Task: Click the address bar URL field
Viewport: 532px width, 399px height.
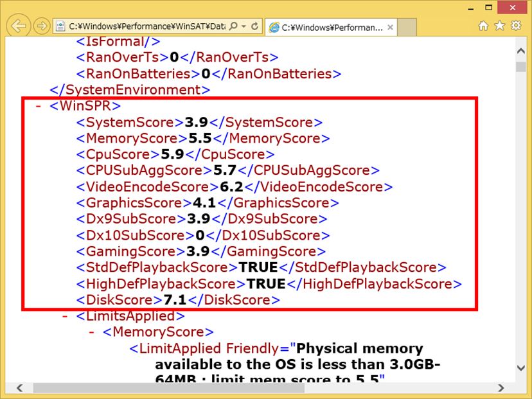Action: (x=146, y=26)
